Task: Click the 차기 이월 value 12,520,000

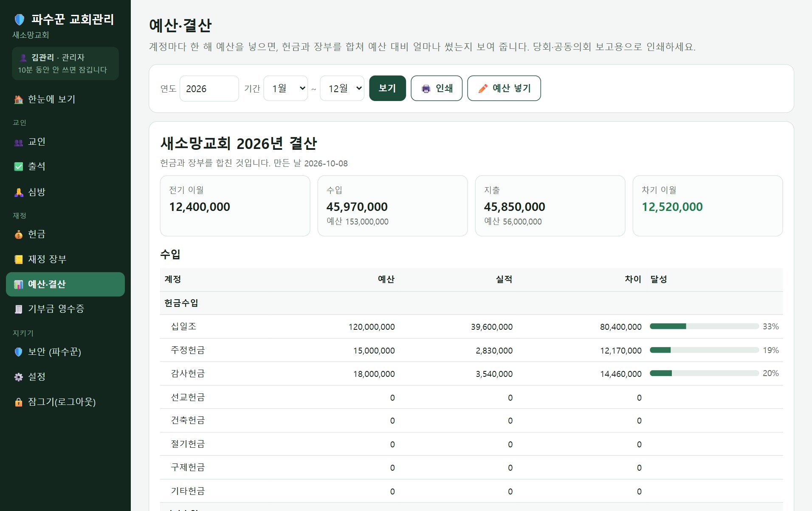Action: [x=672, y=207]
